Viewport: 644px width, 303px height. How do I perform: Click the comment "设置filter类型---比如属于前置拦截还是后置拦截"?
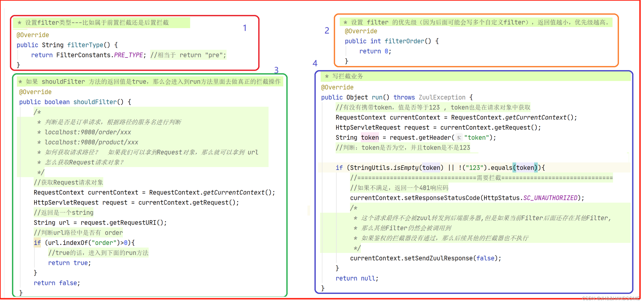click(x=97, y=22)
